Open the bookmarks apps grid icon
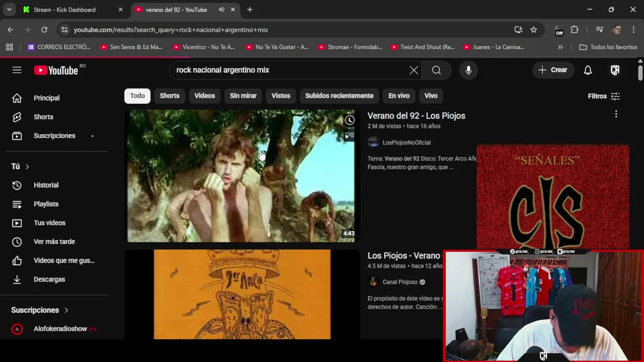 point(9,47)
